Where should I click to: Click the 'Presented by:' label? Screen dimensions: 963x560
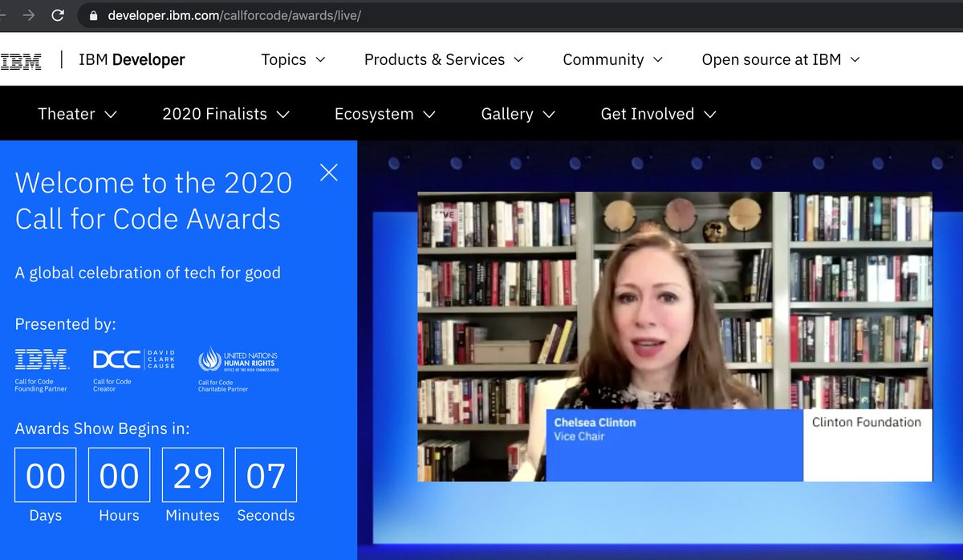(x=66, y=324)
